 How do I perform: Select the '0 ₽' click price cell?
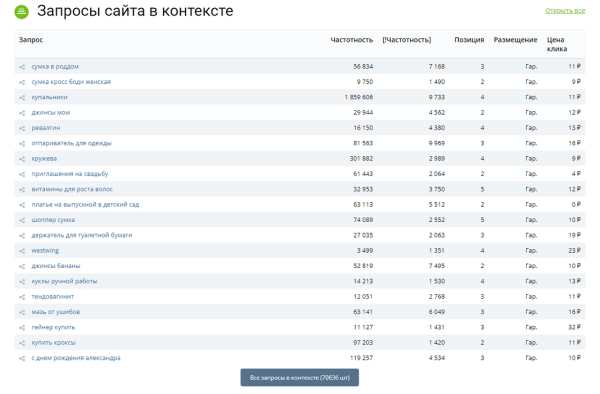tap(576, 204)
